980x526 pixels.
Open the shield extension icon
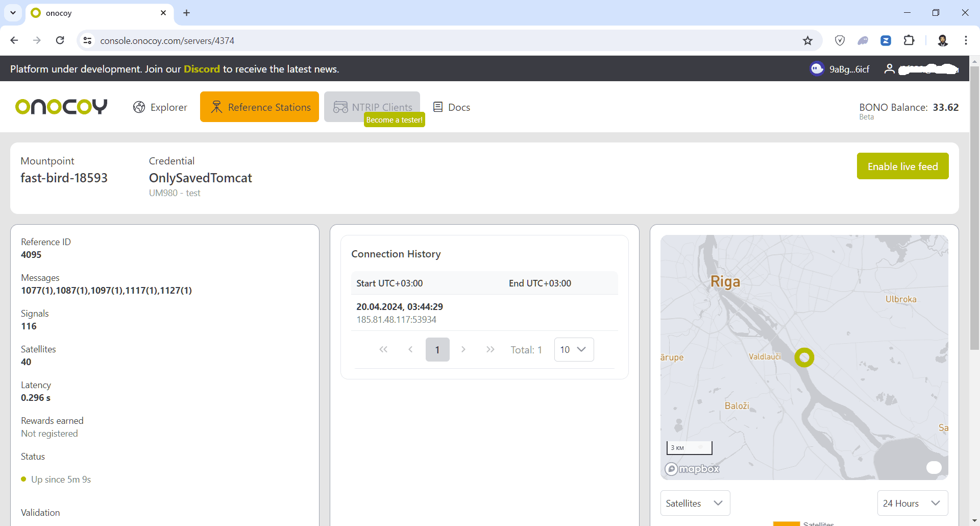(x=840, y=40)
